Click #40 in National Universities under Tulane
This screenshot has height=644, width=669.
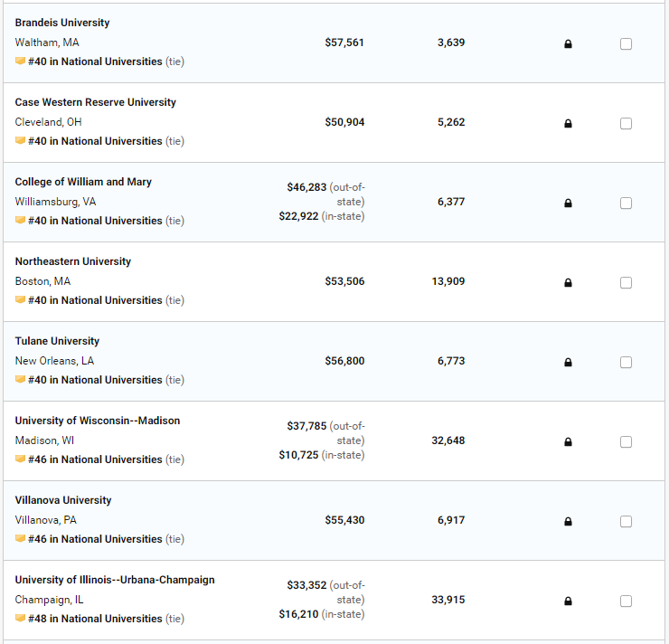coord(95,380)
